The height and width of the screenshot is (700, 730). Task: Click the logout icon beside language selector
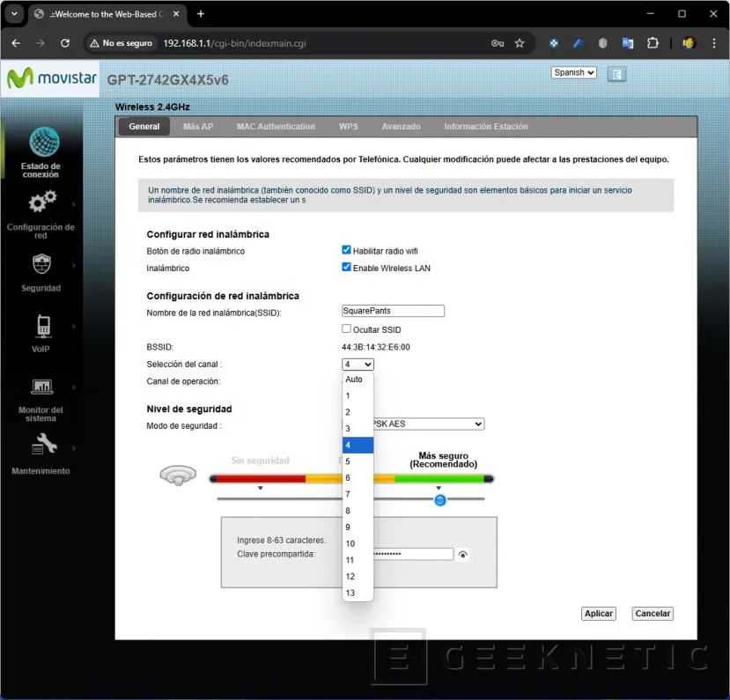point(616,72)
